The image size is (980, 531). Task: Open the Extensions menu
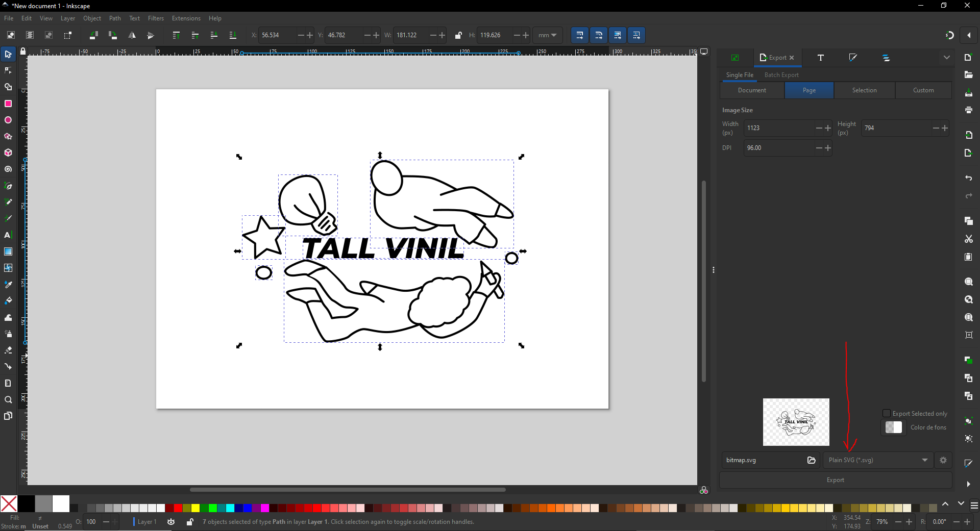click(186, 18)
